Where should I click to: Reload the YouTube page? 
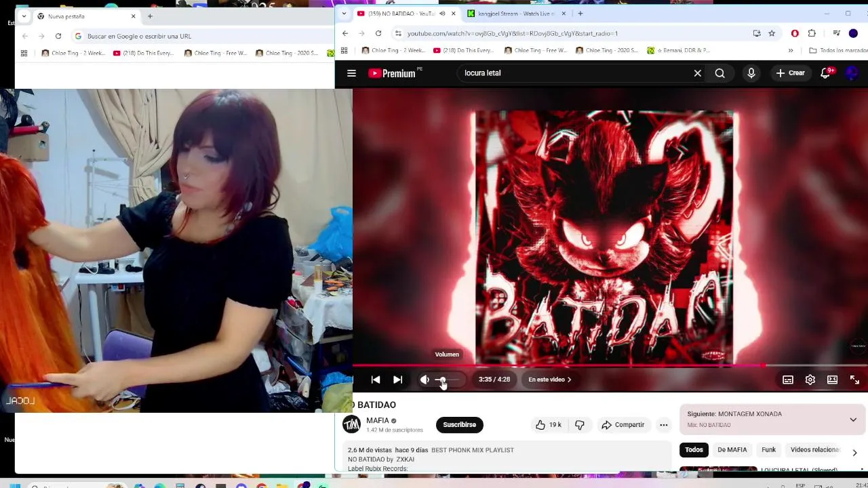point(378,33)
